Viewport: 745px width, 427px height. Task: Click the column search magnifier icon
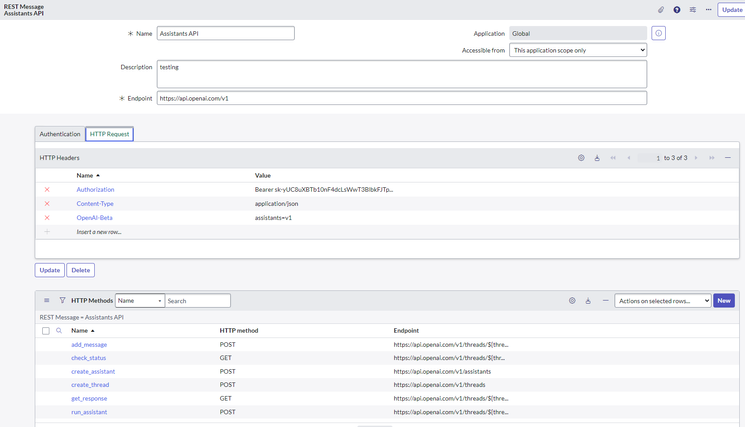[59, 331]
